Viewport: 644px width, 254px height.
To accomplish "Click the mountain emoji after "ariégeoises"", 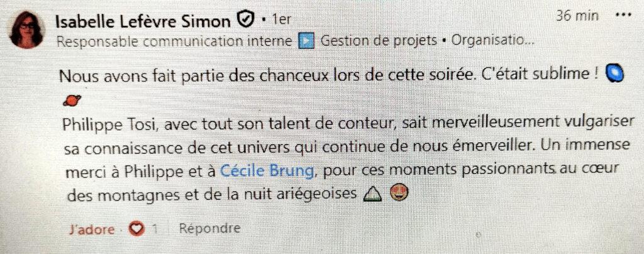I will (x=373, y=195).
